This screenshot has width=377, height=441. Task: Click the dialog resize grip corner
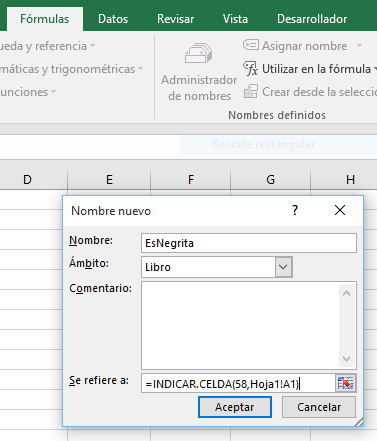pos(358,422)
